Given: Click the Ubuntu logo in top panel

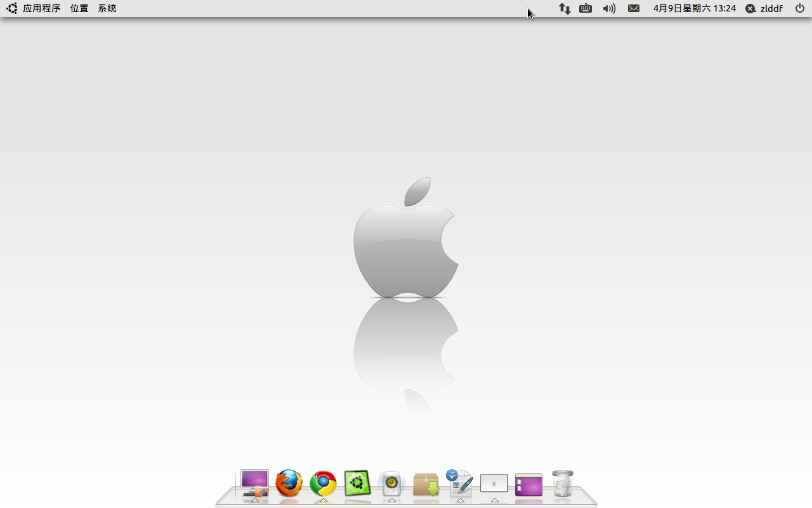Looking at the screenshot, I should (x=12, y=8).
